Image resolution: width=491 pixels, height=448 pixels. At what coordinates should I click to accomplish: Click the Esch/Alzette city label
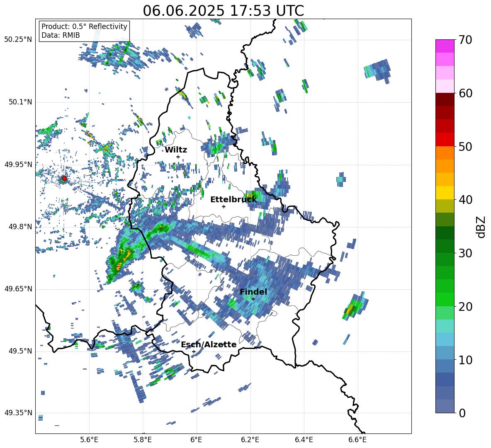tap(209, 344)
